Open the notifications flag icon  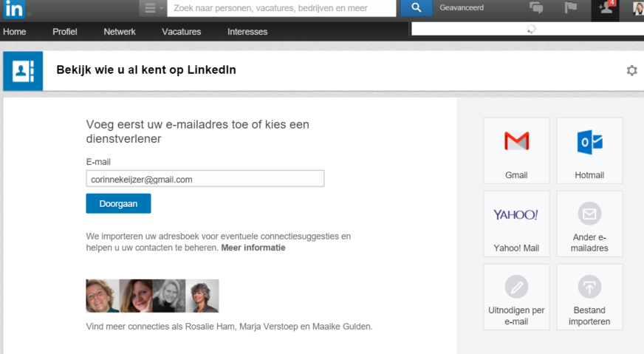pyautogui.click(x=571, y=8)
